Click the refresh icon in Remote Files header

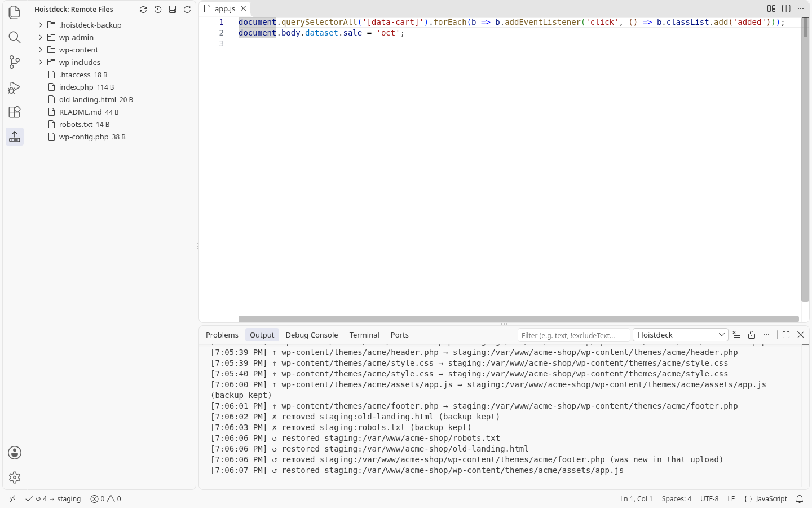point(187,10)
